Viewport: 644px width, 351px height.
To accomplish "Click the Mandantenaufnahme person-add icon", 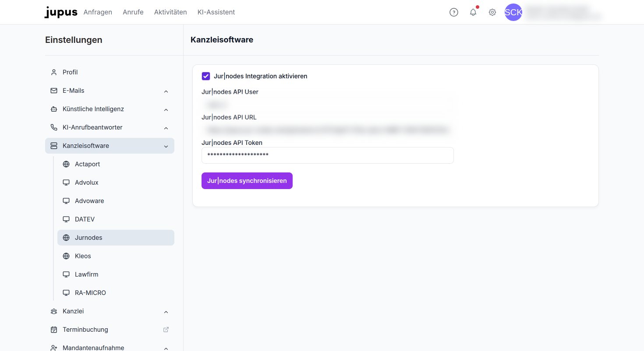I will (x=54, y=348).
